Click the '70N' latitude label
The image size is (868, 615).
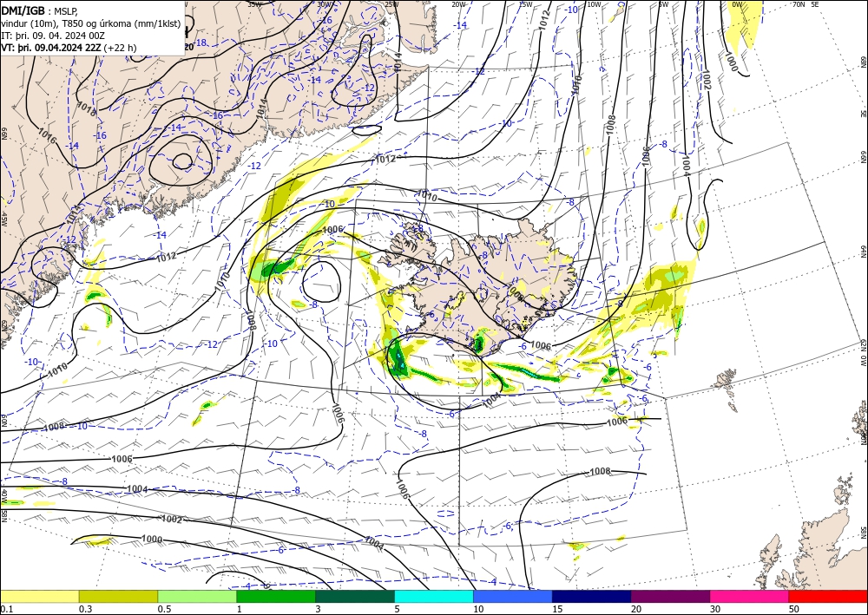[x=799, y=4]
